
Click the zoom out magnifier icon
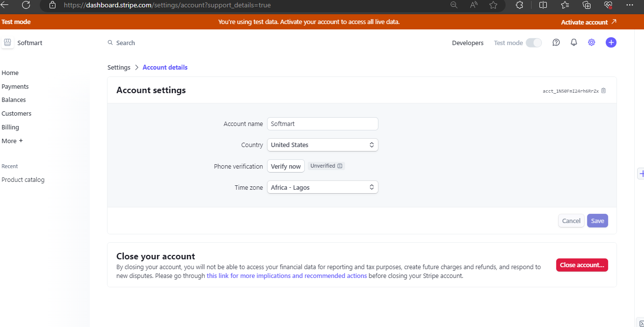pyautogui.click(x=454, y=5)
